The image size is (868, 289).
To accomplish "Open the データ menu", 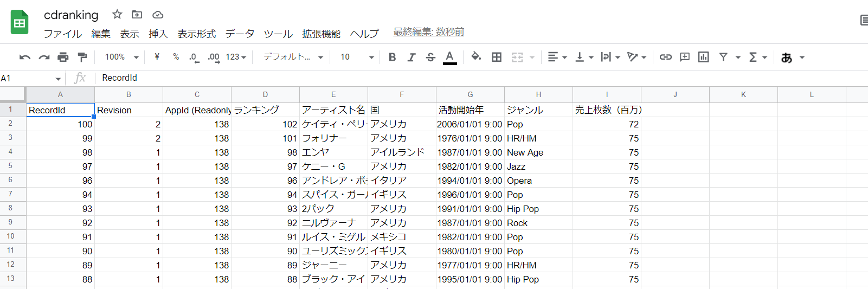I will [x=240, y=34].
